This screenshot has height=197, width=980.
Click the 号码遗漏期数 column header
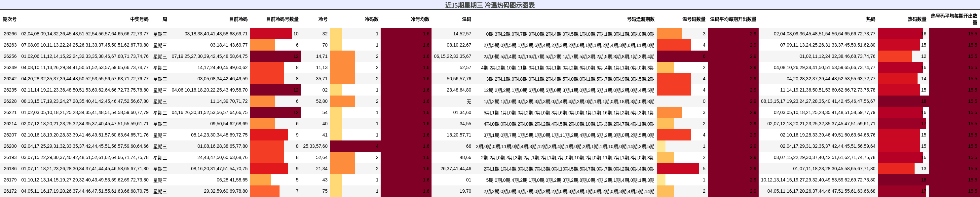[641, 19]
